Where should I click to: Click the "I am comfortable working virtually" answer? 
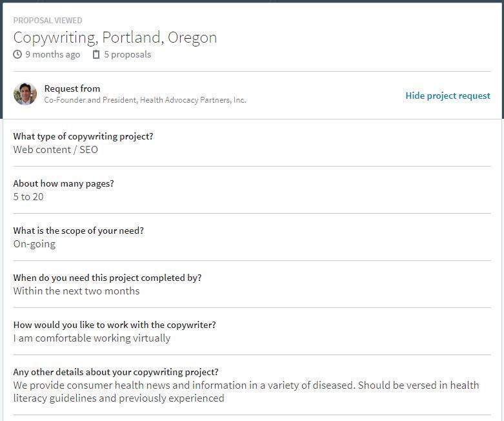pyautogui.click(x=92, y=338)
